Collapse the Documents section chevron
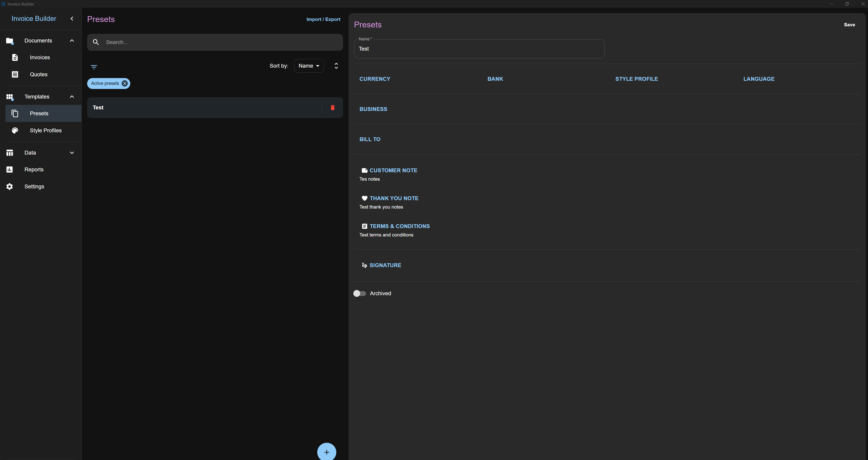 [72, 41]
